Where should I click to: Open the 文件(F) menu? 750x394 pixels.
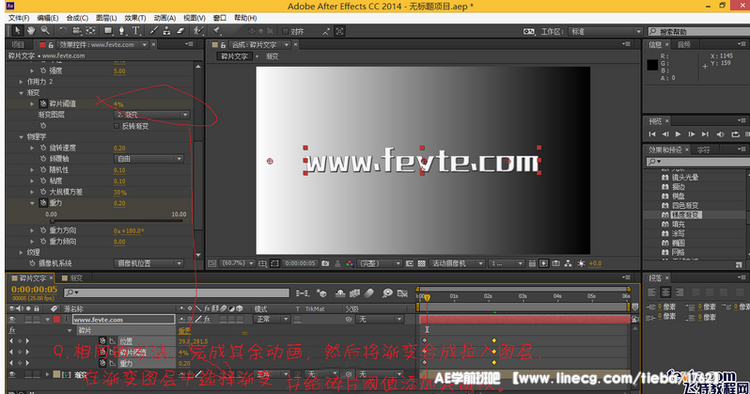point(19,18)
